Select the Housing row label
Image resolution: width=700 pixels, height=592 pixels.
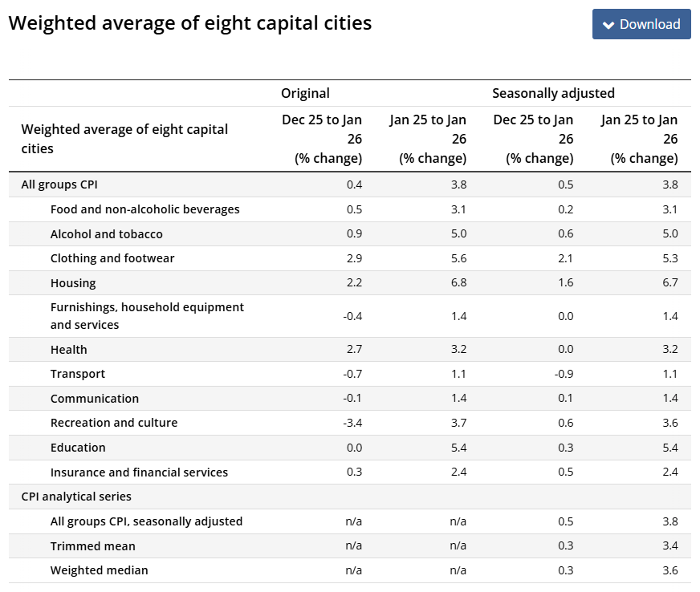pos(73,283)
